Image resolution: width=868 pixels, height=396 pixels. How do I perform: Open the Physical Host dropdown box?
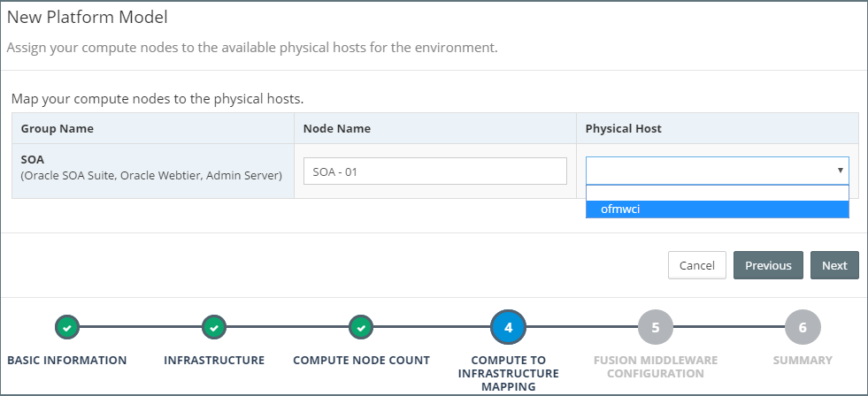(717, 171)
